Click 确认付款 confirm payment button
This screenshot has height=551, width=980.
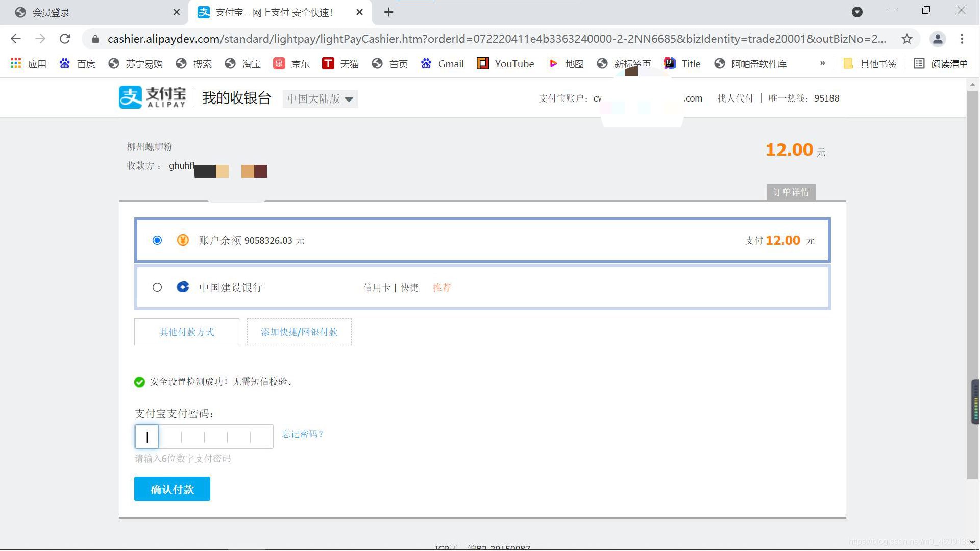[x=173, y=489]
